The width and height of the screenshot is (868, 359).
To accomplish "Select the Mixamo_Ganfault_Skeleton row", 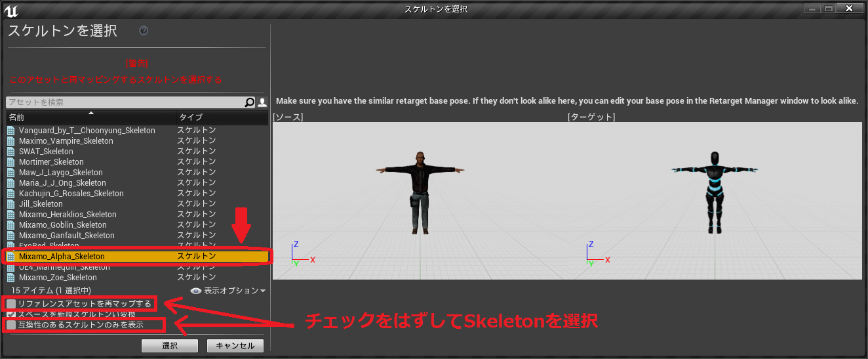I will [137, 236].
